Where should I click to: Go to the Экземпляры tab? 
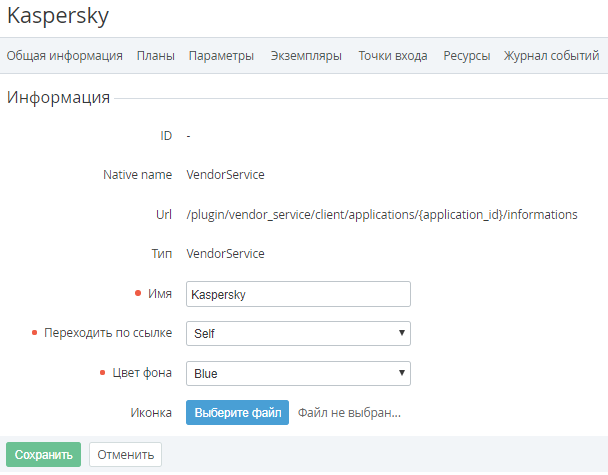click(306, 56)
